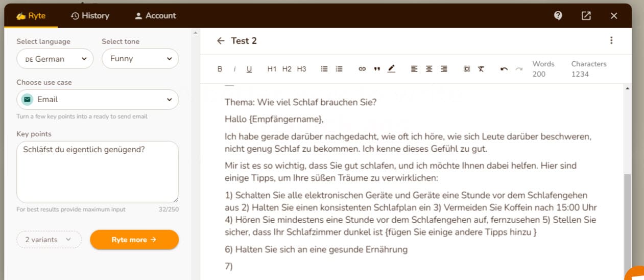This screenshot has height=280, width=644.
Task: Open the German language dropdown
Action: pyautogui.click(x=55, y=59)
